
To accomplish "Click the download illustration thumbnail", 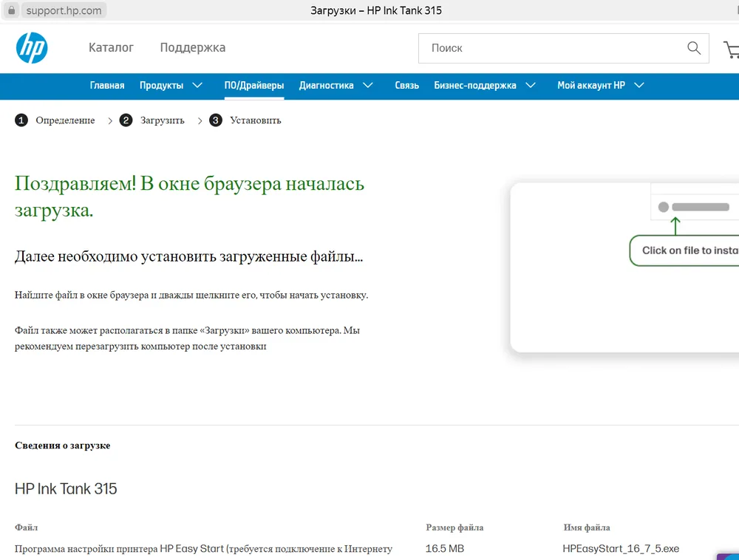I will (x=624, y=267).
